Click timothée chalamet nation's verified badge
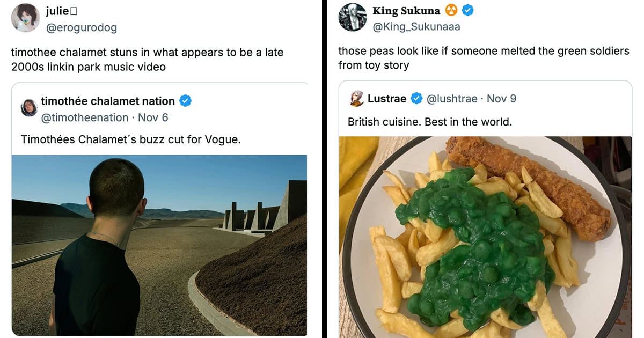The height and width of the screenshot is (338, 644). [x=186, y=101]
